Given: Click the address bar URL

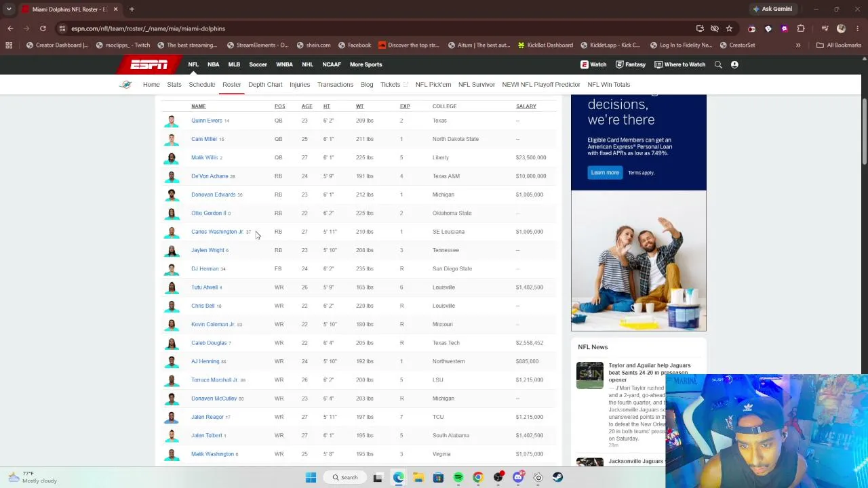Looking at the screenshot, I should tap(148, 28).
